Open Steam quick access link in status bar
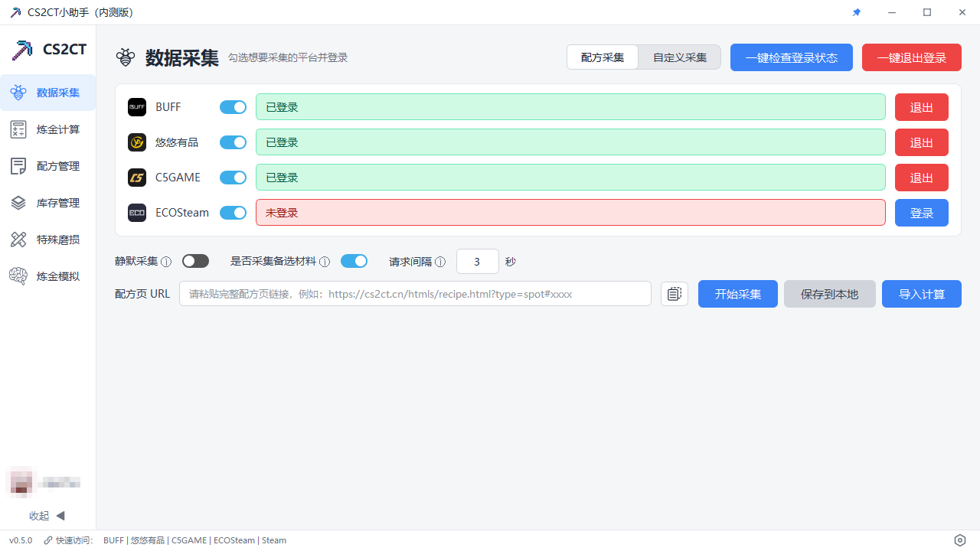The height and width of the screenshot is (551, 980). tap(274, 540)
